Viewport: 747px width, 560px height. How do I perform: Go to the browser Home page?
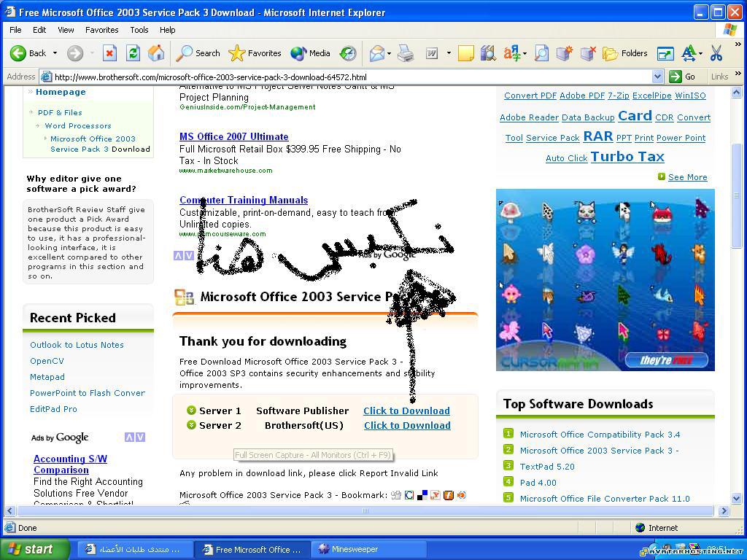pyautogui.click(x=155, y=53)
